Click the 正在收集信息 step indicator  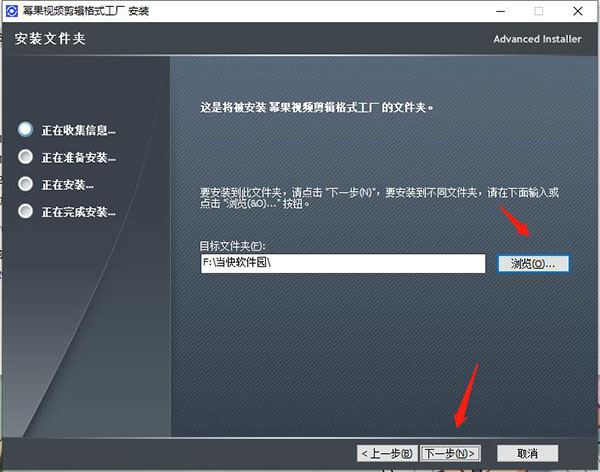coord(26,129)
